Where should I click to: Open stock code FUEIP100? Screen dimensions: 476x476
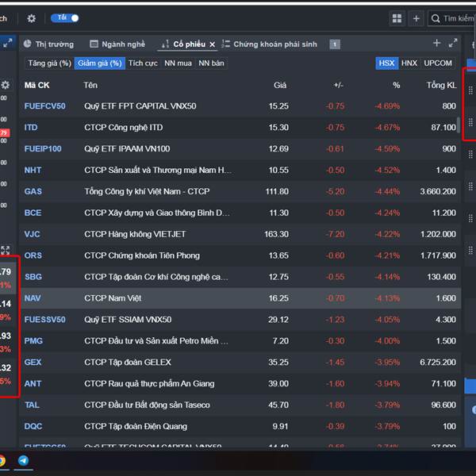[43, 149]
